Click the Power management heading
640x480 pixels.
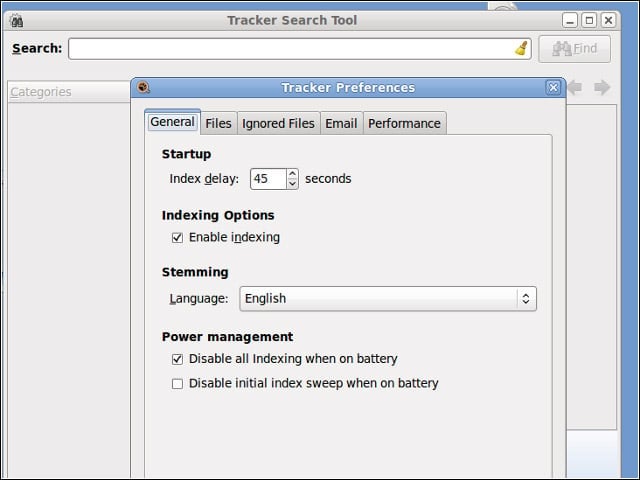click(x=227, y=337)
